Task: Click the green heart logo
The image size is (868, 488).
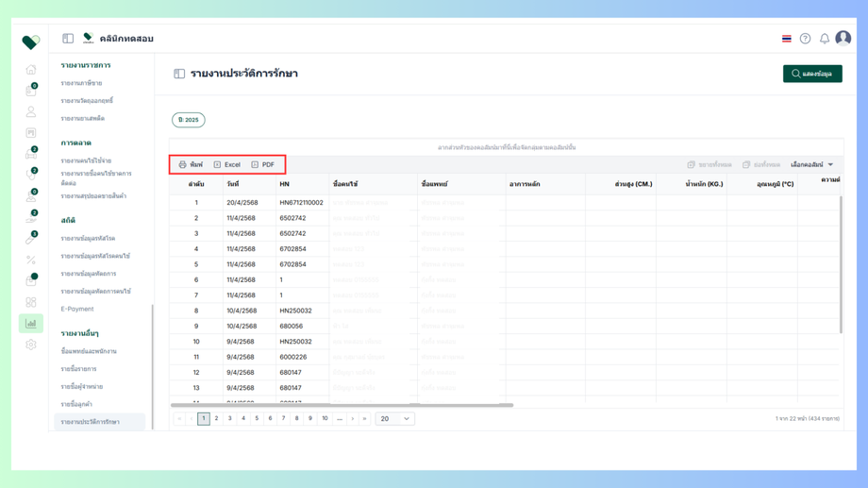Action: click(x=31, y=42)
